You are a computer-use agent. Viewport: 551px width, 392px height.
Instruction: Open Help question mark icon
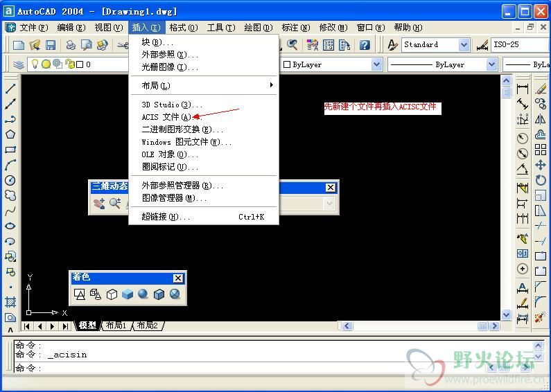pyautogui.click(x=365, y=45)
